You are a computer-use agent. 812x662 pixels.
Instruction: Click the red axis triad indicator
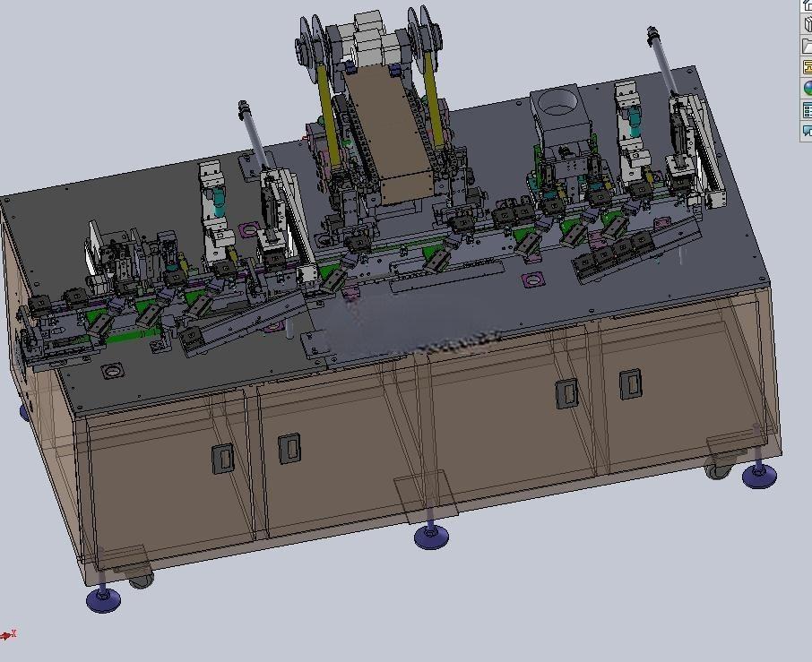pos(8,634)
